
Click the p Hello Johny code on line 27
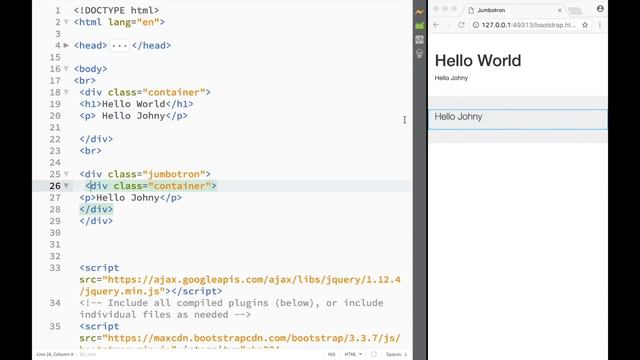point(131,198)
